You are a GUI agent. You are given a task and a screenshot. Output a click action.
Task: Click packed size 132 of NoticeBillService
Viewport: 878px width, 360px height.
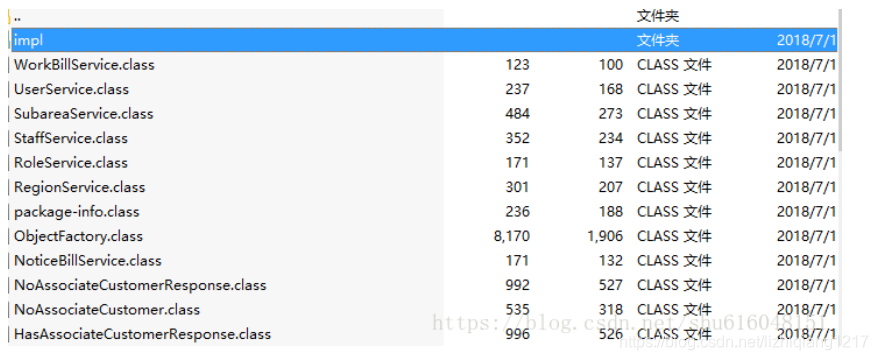point(610,261)
